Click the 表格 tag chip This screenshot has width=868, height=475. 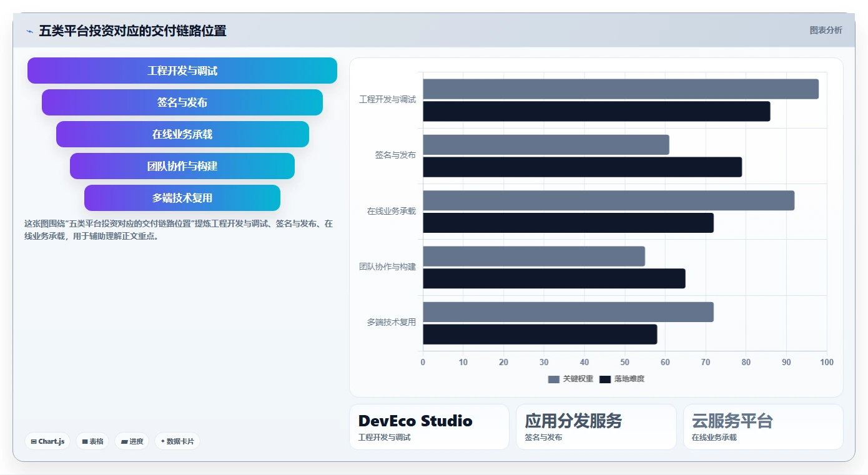(92, 441)
